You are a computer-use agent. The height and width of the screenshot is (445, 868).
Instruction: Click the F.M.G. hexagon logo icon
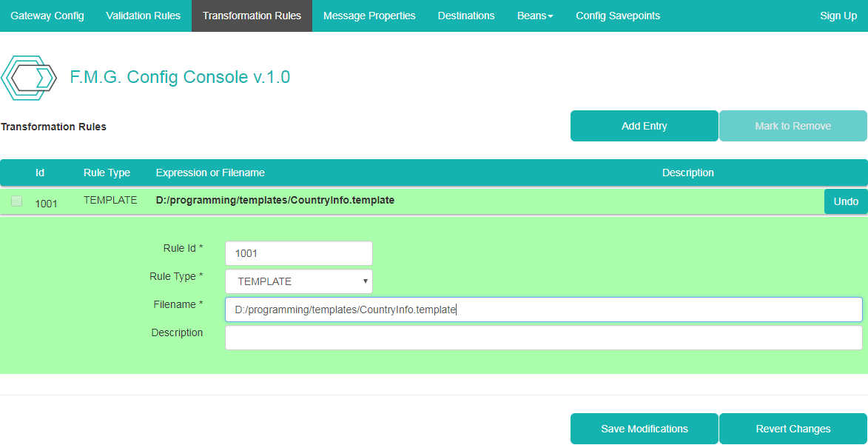30,77
